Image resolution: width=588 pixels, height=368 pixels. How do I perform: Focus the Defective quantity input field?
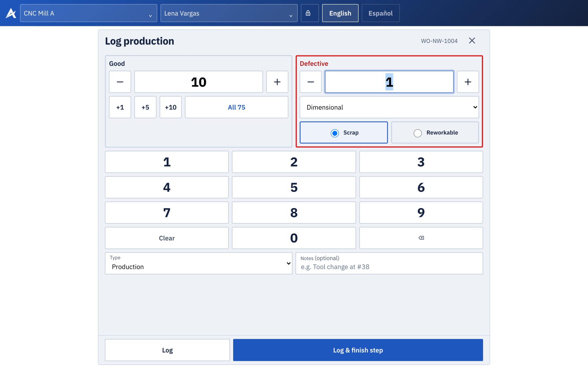[x=389, y=82]
